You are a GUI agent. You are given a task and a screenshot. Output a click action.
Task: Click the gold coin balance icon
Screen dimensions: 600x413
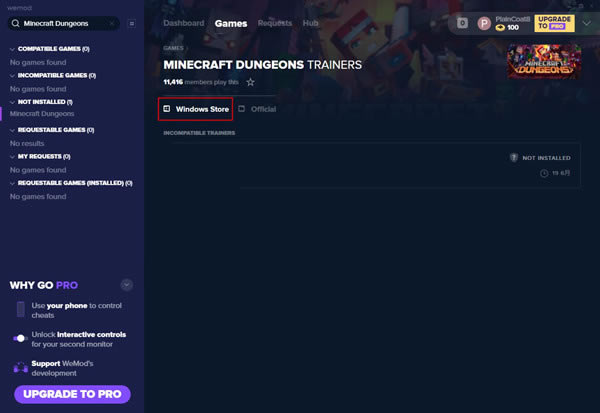point(499,27)
